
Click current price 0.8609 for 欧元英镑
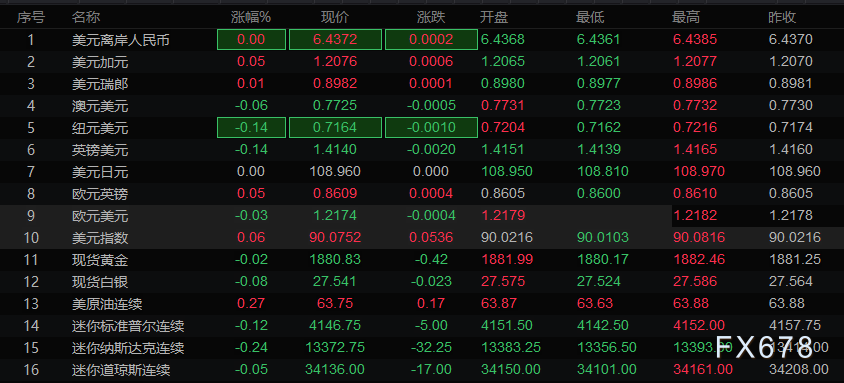[x=335, y=193]
